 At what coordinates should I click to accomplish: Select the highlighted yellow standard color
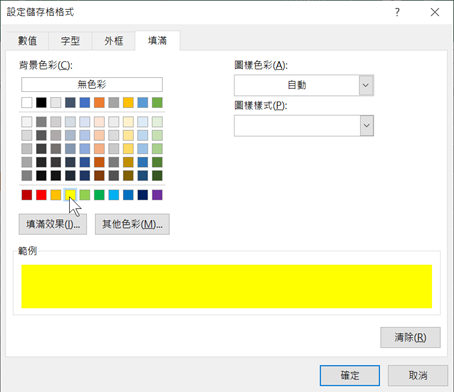tap(70, 195)
